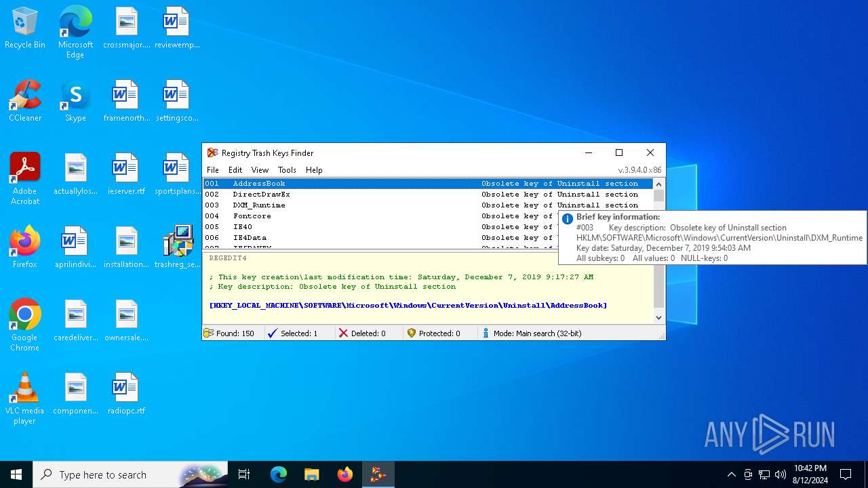Open the View menu
Image resolution: width=868 pixels, height=488 pixels.
pyautogui.click(x=260, y=170)
